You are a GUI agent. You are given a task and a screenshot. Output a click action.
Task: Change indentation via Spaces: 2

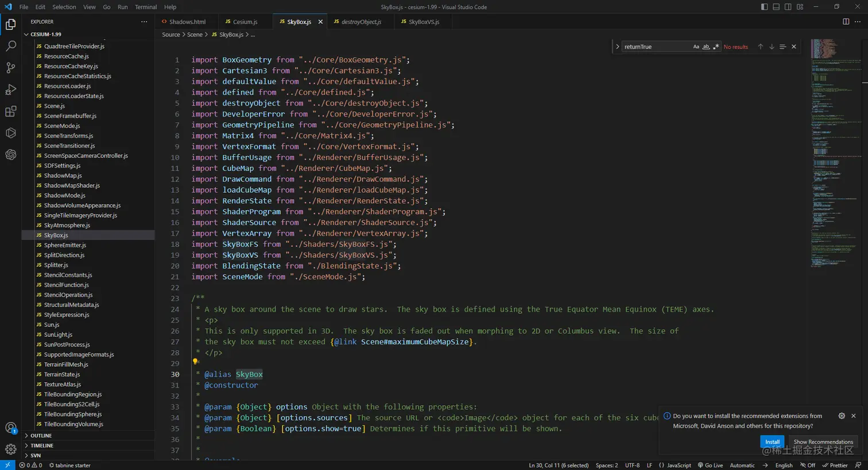click(607, 465)
